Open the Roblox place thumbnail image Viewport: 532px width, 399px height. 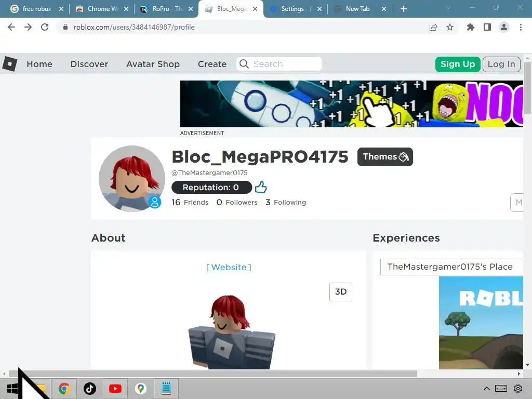click(481, 323)
